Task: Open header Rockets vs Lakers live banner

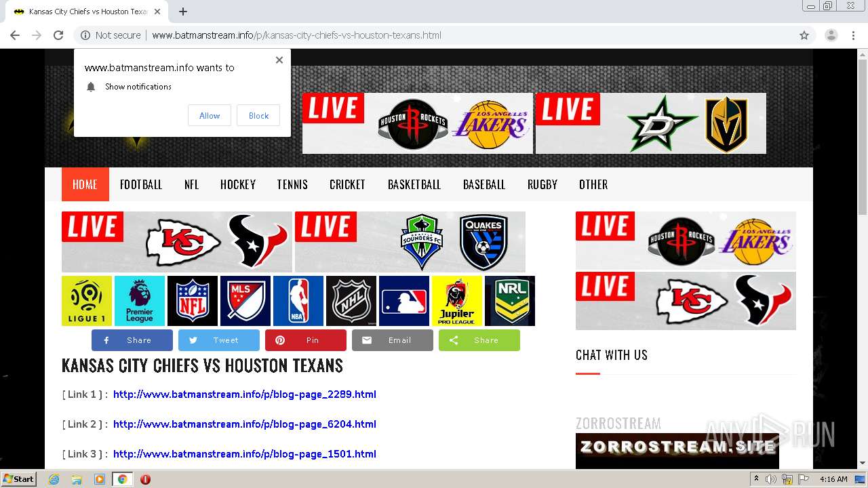Action: point(418,123)
